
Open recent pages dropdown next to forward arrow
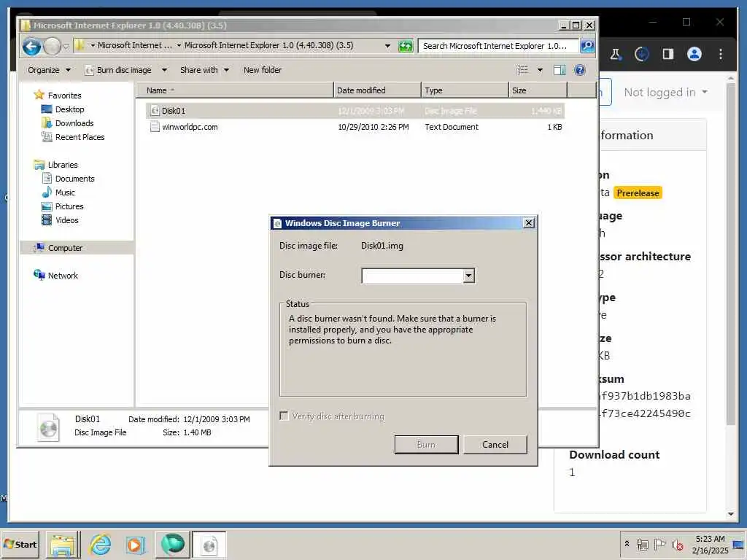(66, 46)
